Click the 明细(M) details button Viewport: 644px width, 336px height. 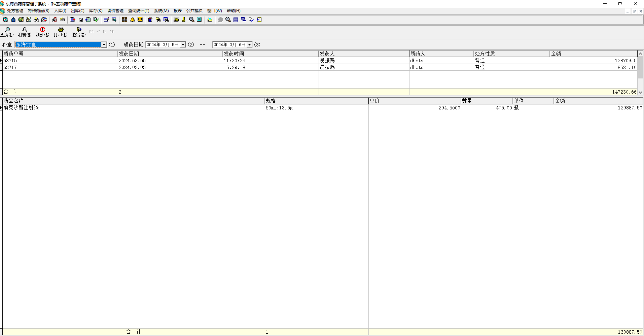coord(24,32)
